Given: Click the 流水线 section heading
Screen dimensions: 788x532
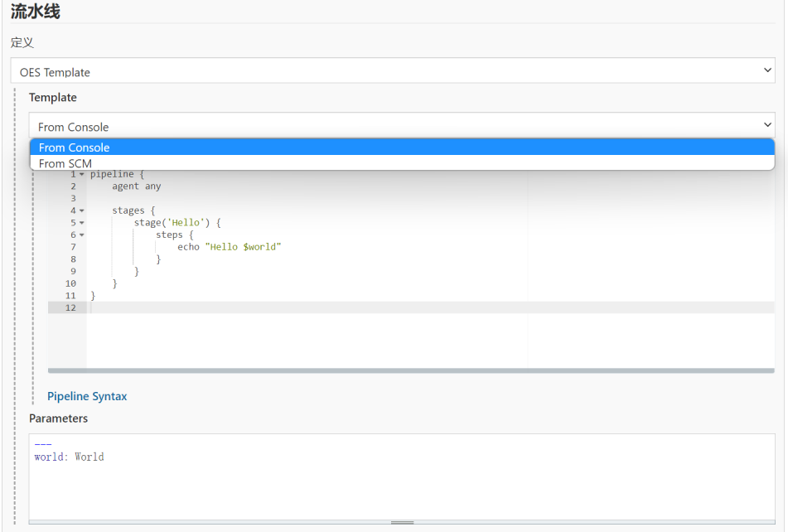Looking at the screenshot, I should point(35,11).
